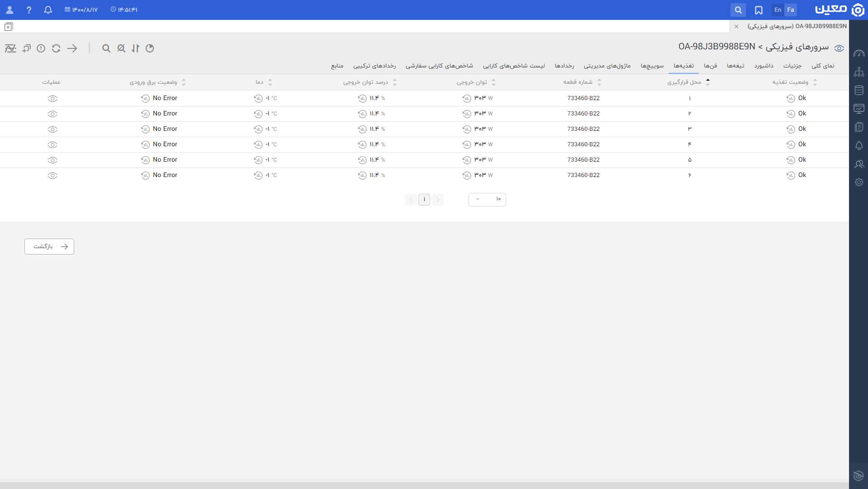Open the user profile icon

(9, 10)
